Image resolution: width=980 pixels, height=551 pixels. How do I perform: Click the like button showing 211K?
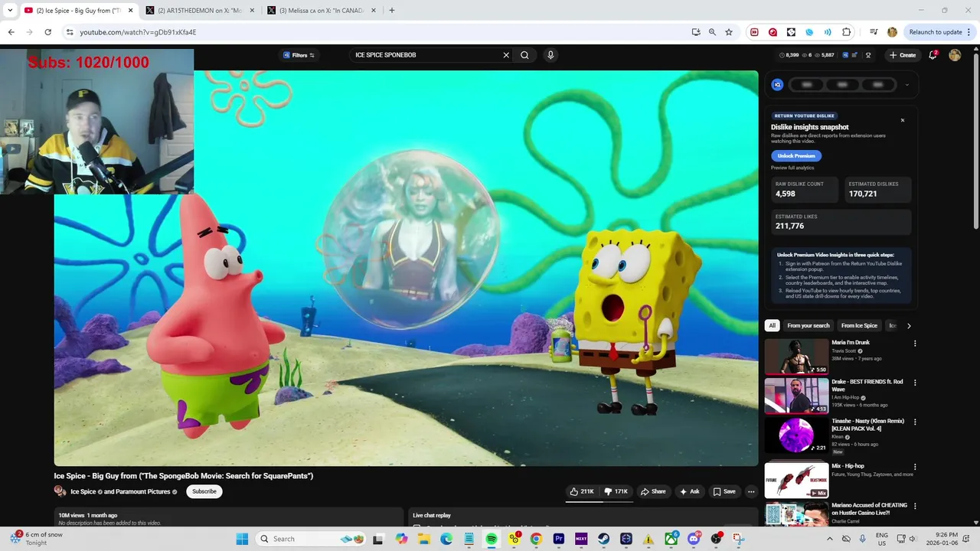(x=582, y=491)
